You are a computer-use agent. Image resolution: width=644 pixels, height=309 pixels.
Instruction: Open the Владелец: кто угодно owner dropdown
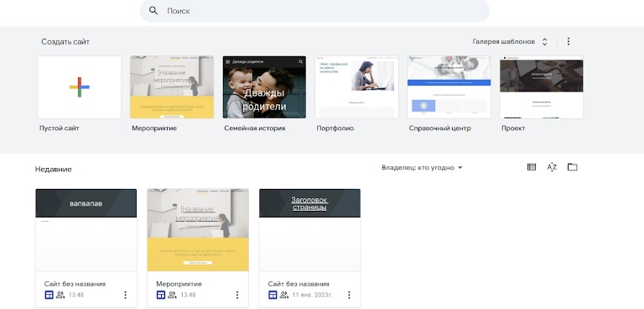(x=422, y=167)
